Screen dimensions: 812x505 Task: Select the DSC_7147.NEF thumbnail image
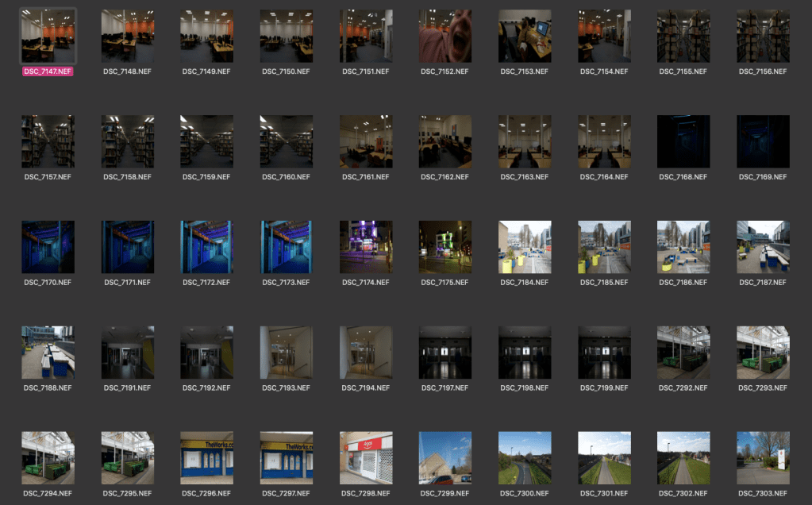click(48, 36)
